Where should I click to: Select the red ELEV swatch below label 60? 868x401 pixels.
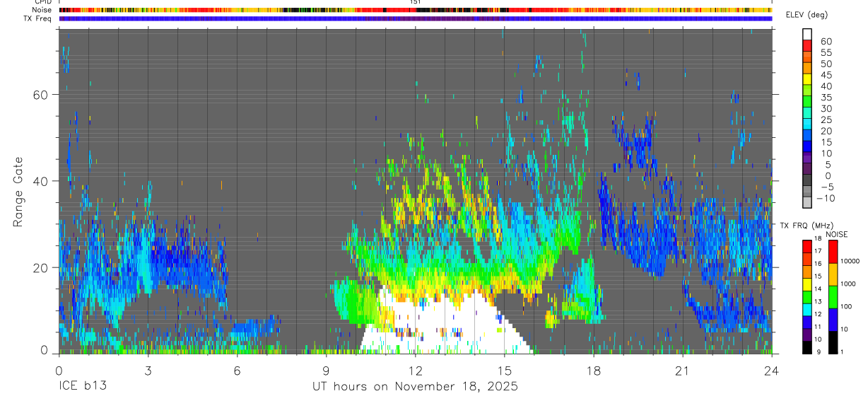(x=808, y=45)
